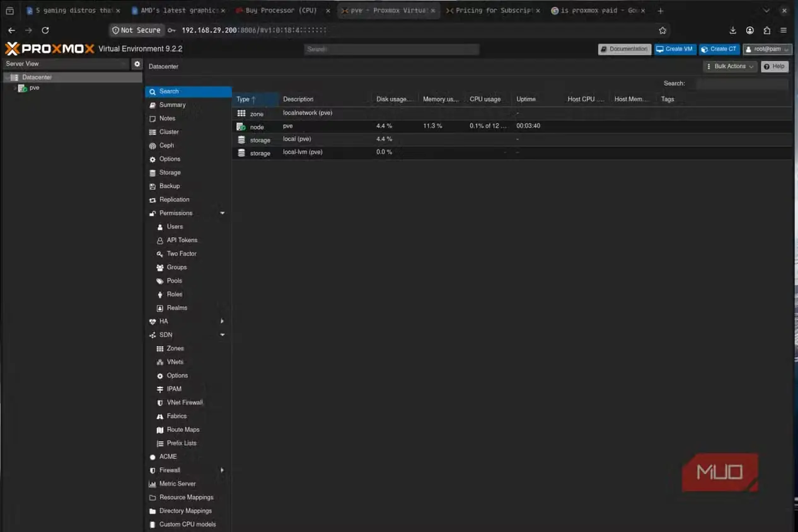Click the Summary menu icon
Viewport: 798px width, 532px height.
tap(153, 105)
